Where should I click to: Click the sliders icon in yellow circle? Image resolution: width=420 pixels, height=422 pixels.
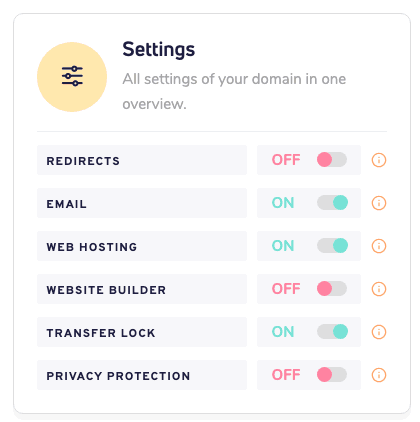pos(72,77)
